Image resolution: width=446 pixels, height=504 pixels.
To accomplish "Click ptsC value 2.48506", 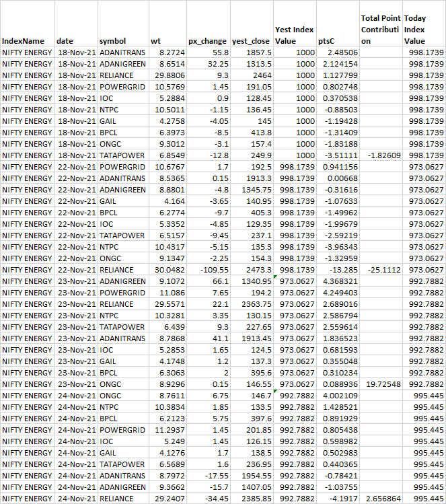I will (x=342, y=52).
